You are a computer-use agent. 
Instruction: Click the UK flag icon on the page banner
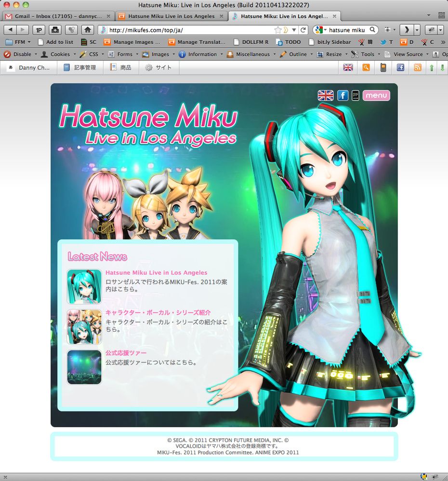(326, 95)
